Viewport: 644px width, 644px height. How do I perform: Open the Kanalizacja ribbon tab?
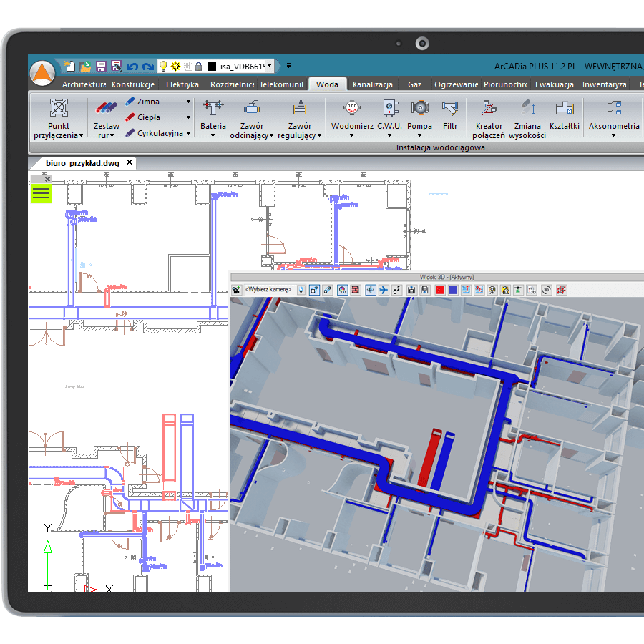click(373, 84)
